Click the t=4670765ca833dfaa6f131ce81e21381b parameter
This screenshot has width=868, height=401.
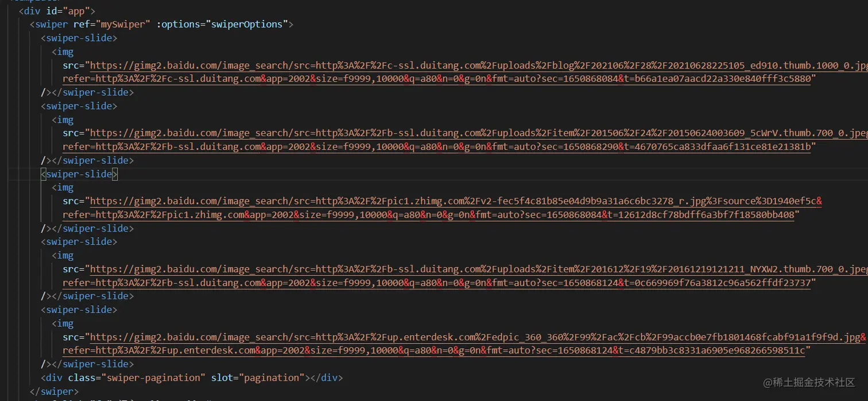point(717,146)
